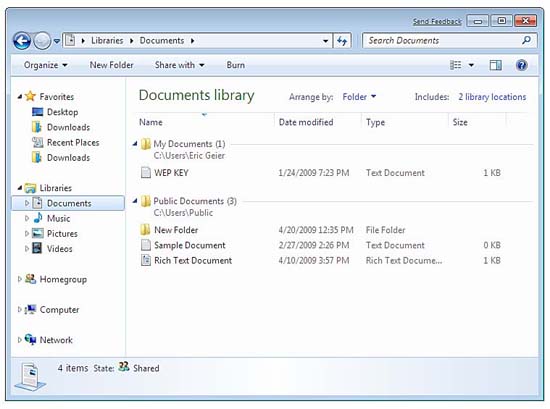Open the view options dropdown arrow
The width and height of the screenshot is (550, 409).
(x=471, y=65)
